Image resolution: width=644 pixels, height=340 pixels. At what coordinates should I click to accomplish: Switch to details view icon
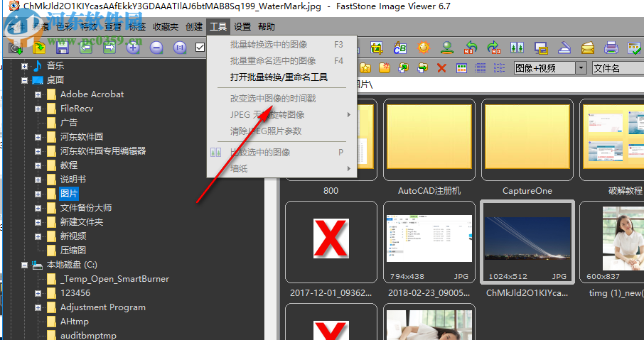tap(481, 67)
